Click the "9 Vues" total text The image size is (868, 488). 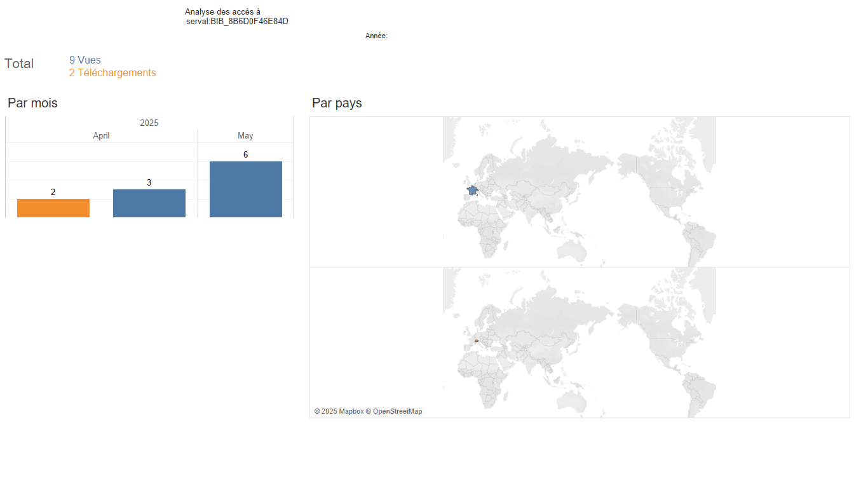pos(85,60)
